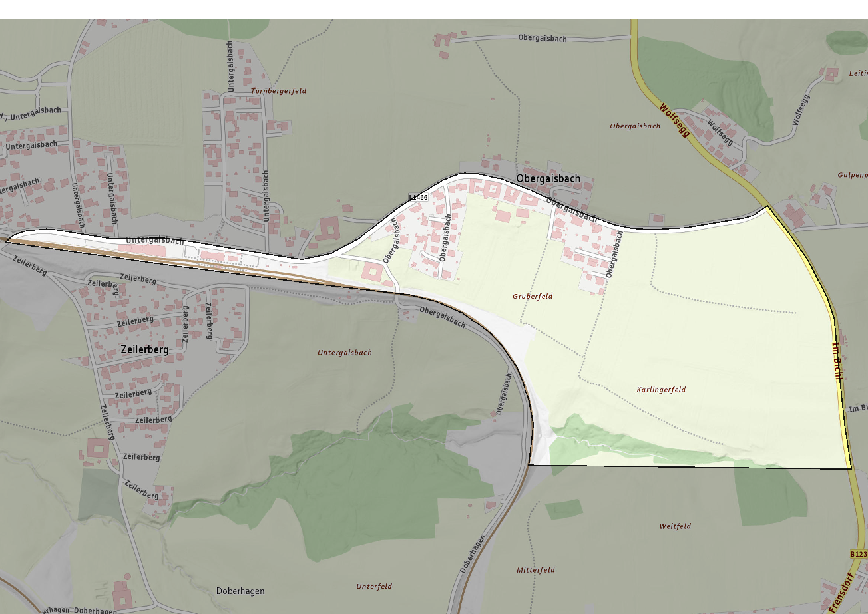Click the Galpenp field label at right edge
Image resolution: width=868 pixels, height=614 pixels.
pyautogui.click(x=853, y=175)
